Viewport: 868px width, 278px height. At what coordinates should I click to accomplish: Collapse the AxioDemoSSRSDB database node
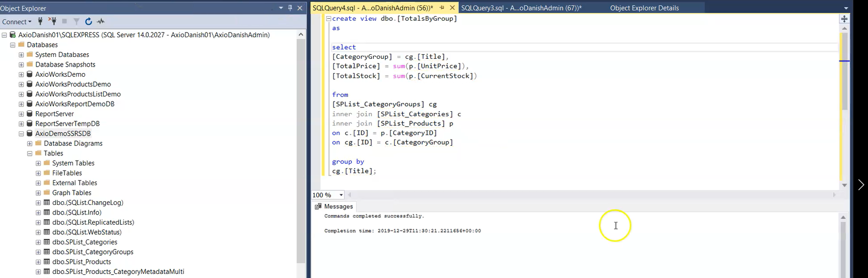coord(21,134)
